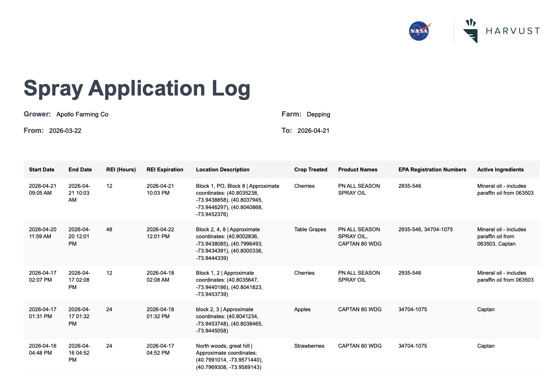The image size is (559, 392).
Task: Click the "Apples" crop cell
Action: tap(302, 310)
